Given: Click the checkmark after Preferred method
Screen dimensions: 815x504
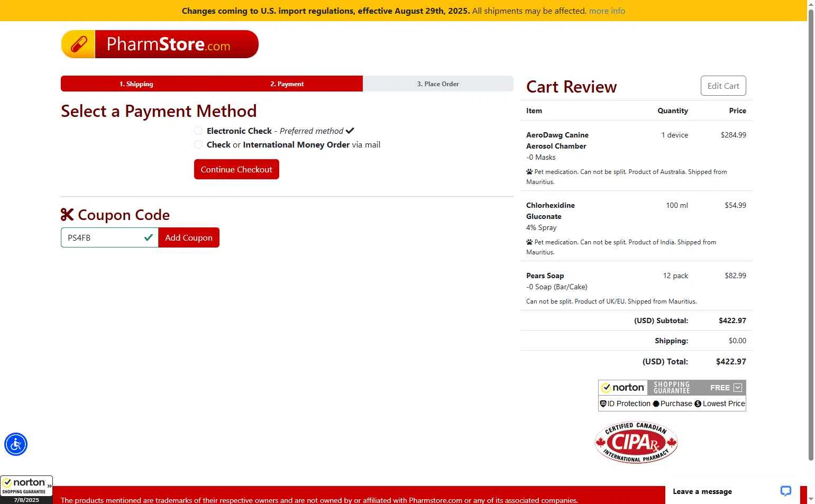Looking at the screenshot, I should tap(350, 131).
